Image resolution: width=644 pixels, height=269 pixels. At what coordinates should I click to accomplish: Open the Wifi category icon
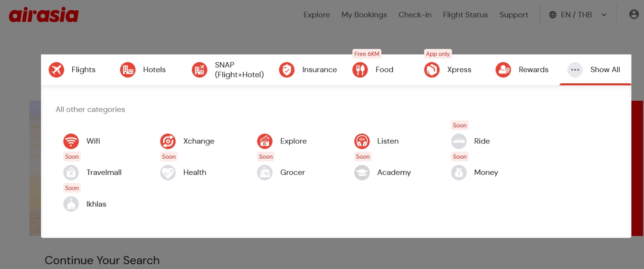tap(71, 141)
